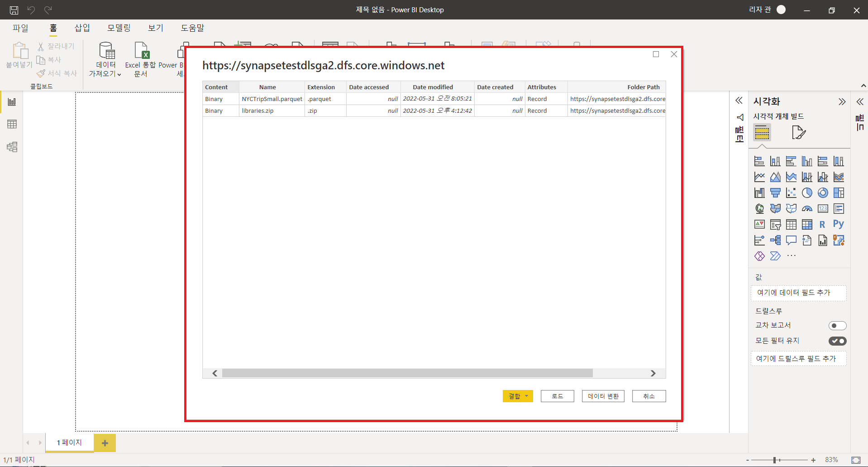Select the clustered column chart visual
This screenshot has width=868, height=467.
click(x=807, y=161)
